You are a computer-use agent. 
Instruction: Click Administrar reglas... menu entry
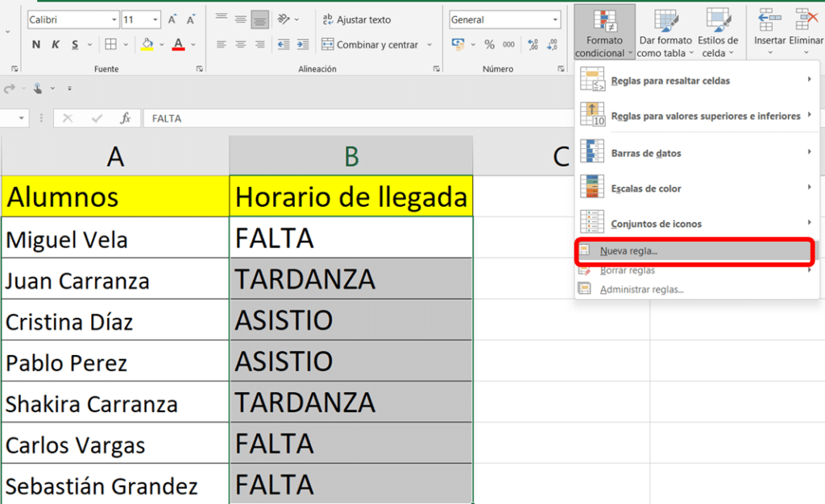pyautogui.click(x=641, y=289)
